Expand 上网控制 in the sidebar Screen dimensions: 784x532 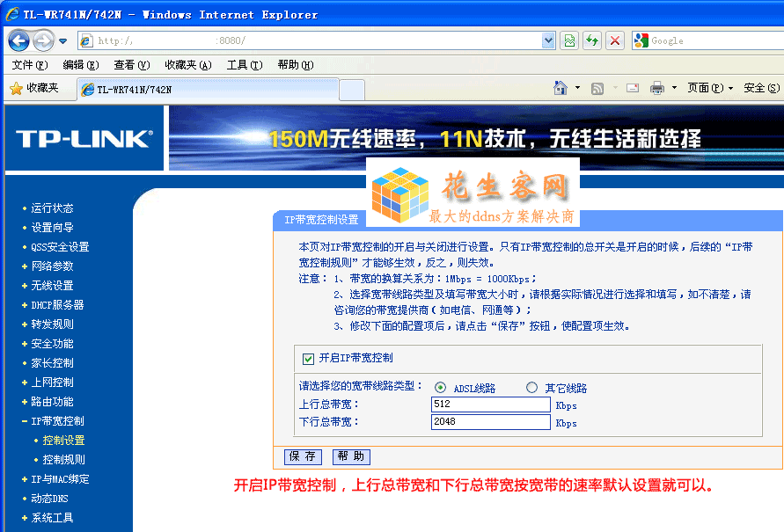click(x=52, y=383)
